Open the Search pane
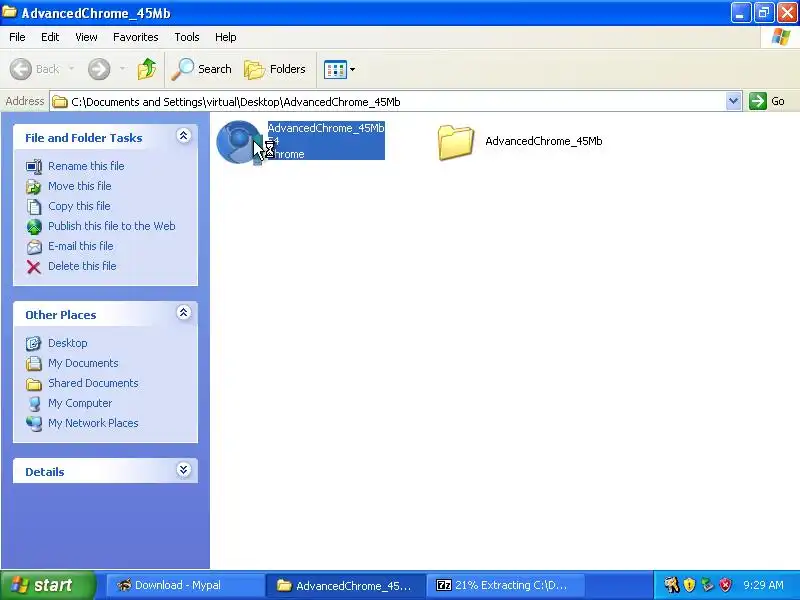The image size is (800, 600). tap(201, 69)
